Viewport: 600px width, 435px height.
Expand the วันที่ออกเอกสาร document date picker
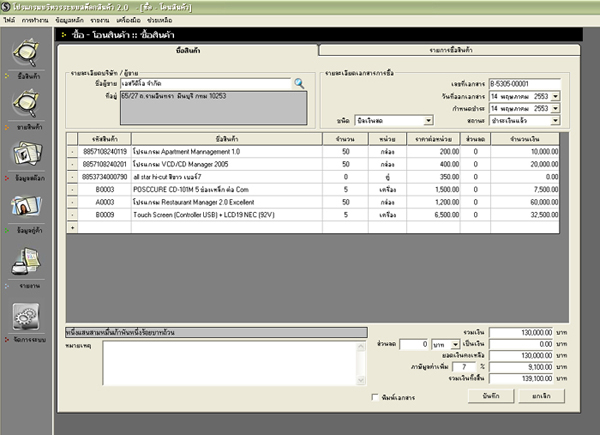[x=554, y=96]
